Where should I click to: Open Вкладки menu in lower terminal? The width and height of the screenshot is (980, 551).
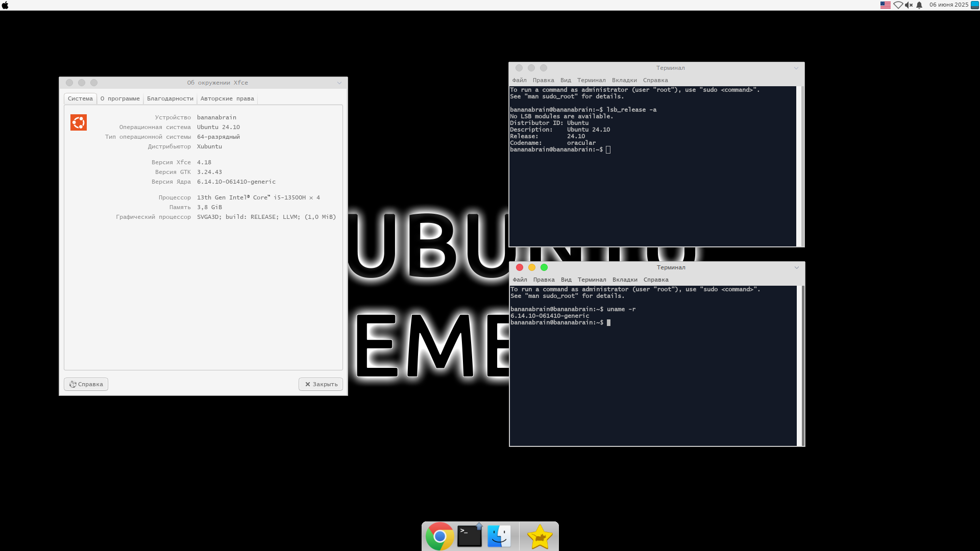625,280
